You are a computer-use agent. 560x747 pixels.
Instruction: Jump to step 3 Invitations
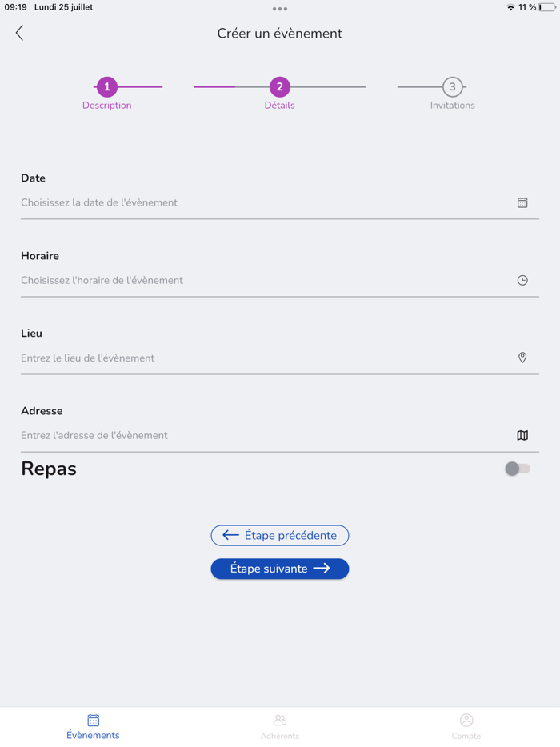[452, 87]
